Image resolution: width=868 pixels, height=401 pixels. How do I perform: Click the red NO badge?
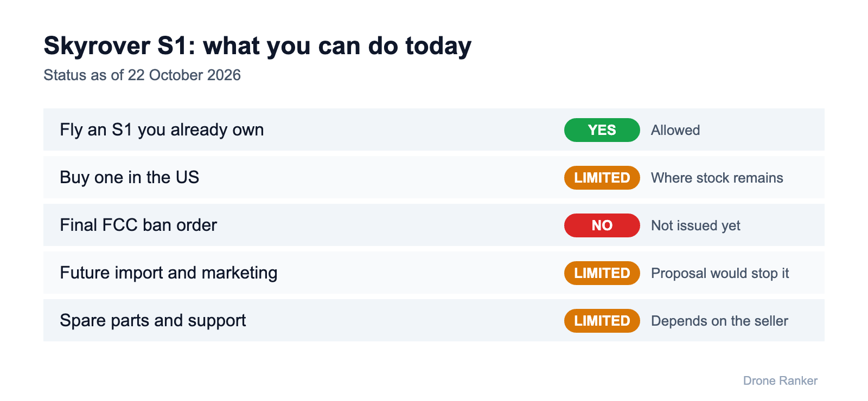point(602,225)
